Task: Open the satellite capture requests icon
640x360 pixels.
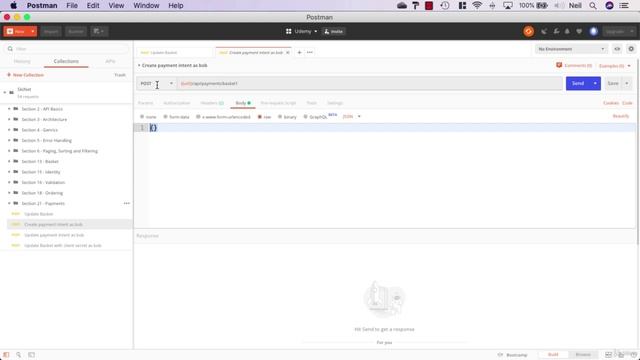Action: tap(544, 31)
